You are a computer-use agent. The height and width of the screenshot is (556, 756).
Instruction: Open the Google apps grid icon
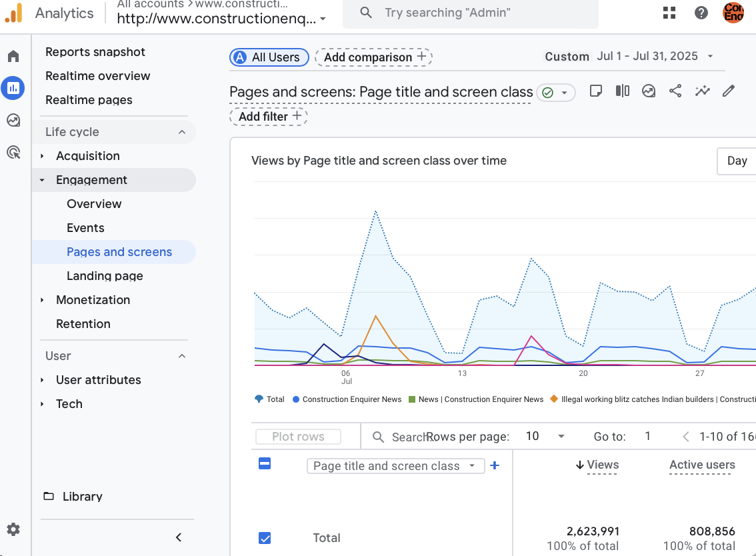pos(669,13)
